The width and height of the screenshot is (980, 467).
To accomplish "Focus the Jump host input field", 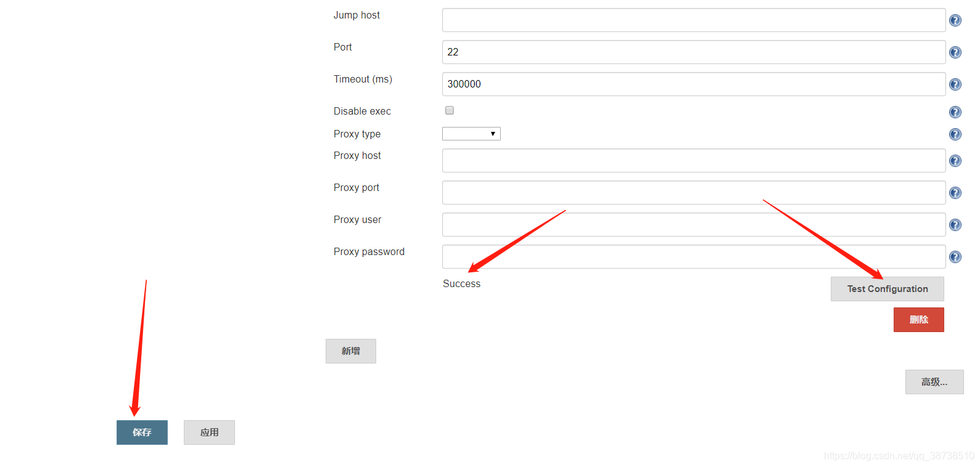I will pyautogui.click(x=694, y=20).
